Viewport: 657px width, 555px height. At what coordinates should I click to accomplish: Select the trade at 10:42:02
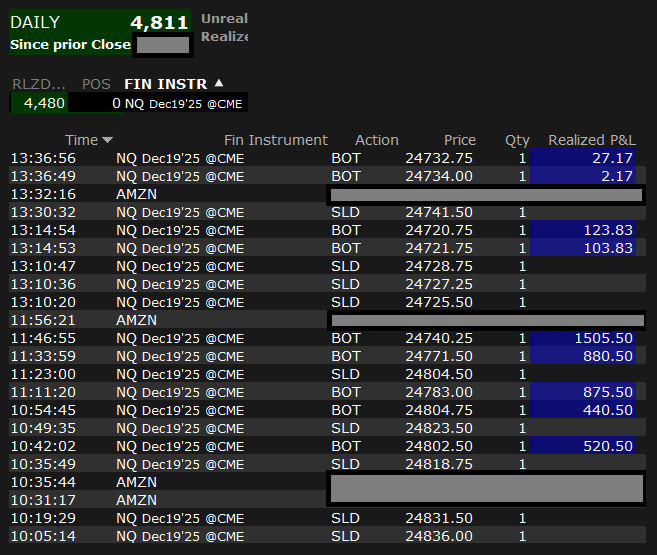tap(327, 447)
